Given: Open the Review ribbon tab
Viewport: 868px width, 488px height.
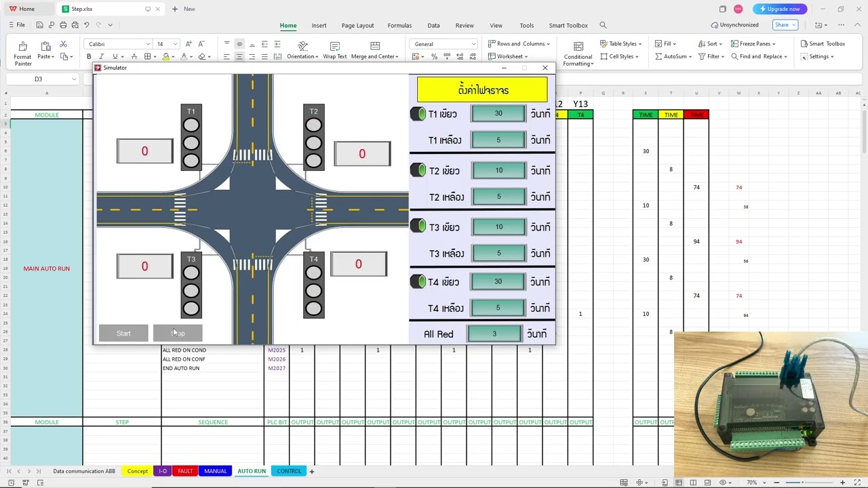Looking at the screenshot, I should pyautogui.click(x=465, y=25).
